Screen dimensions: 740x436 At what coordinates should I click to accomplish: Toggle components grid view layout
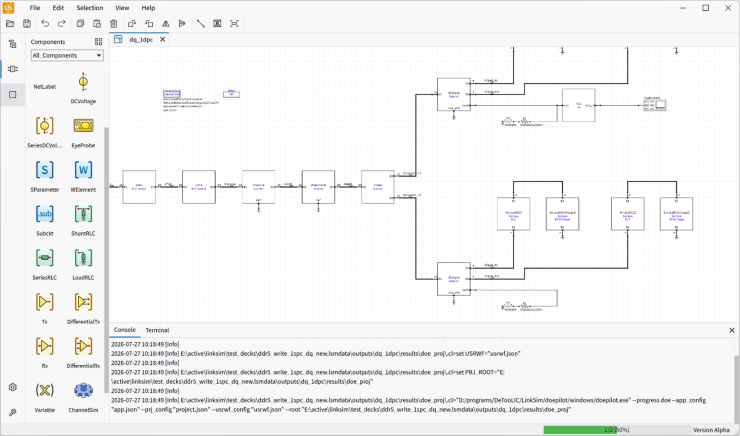point(98,42)
